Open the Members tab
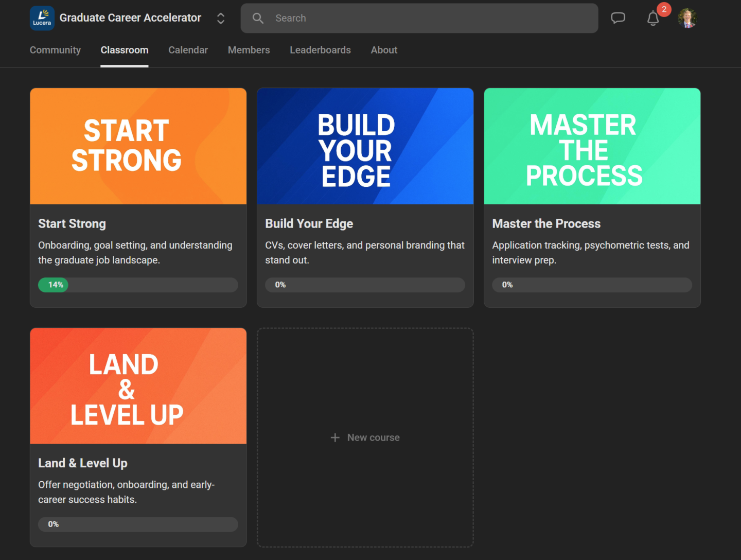Screen dimensions: 741x560 [x=249, y=50]
